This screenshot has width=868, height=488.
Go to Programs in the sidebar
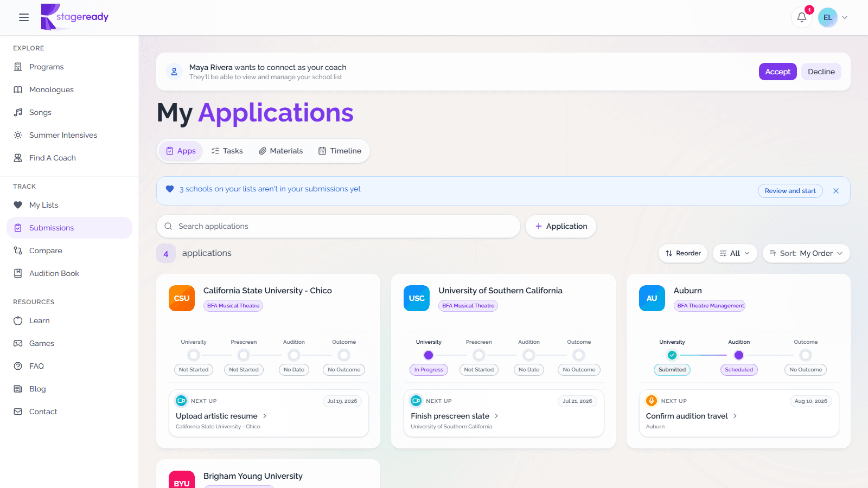tap(69, 67)
